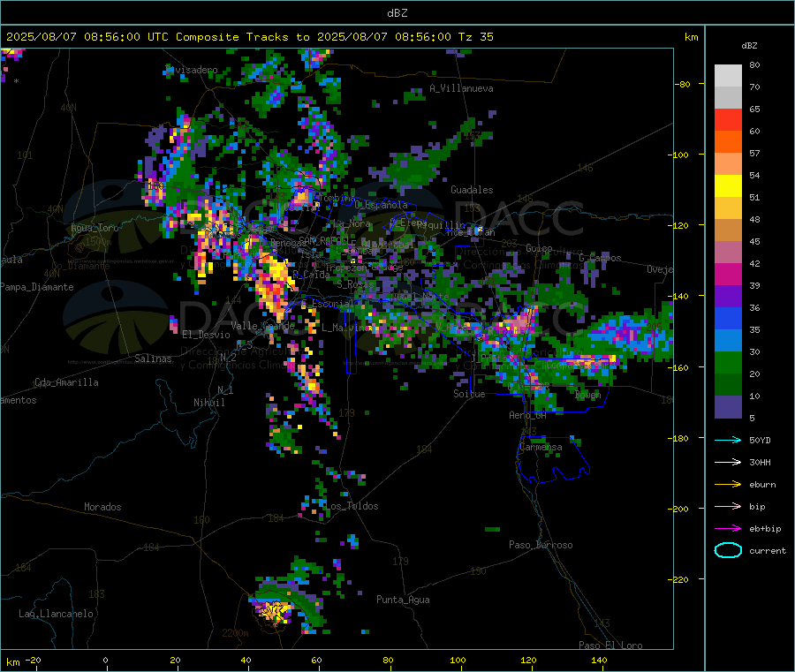Click the map label 'Guico'

click(539, 248)
